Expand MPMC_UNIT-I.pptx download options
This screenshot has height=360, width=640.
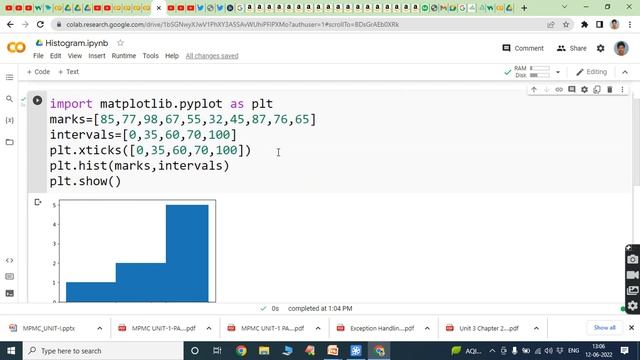point(100,328)
